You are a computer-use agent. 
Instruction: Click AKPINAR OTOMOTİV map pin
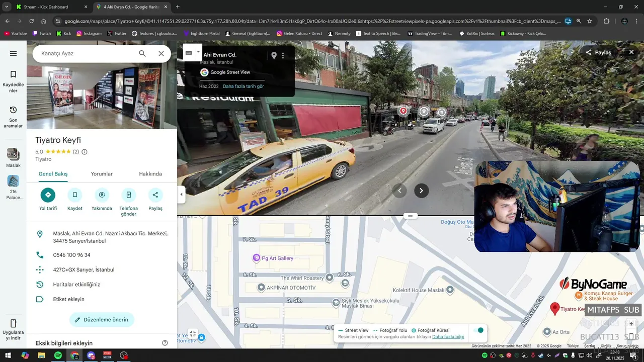click(x=261, y=288)
